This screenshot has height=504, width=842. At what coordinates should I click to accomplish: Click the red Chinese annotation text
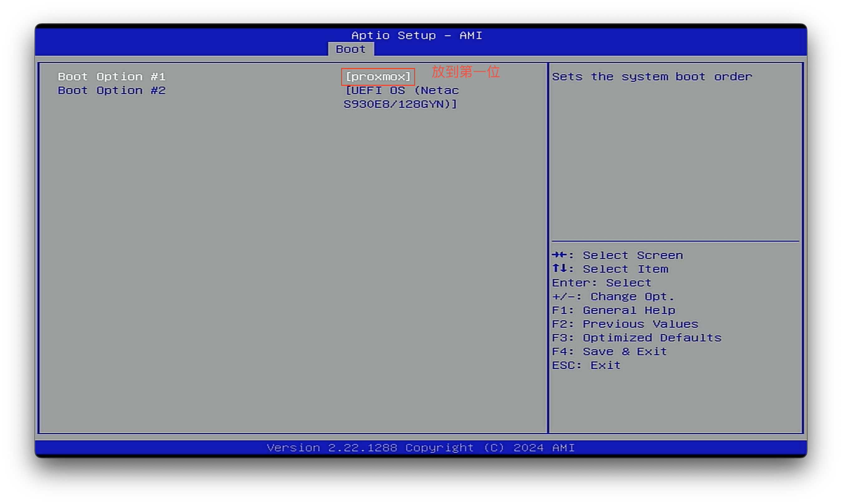coord(466,72)
